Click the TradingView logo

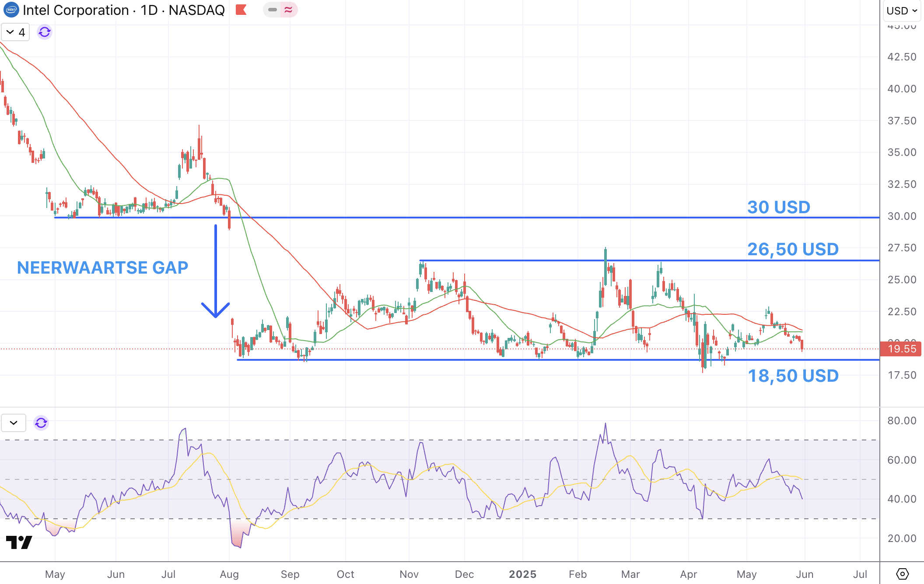(19, 542)
